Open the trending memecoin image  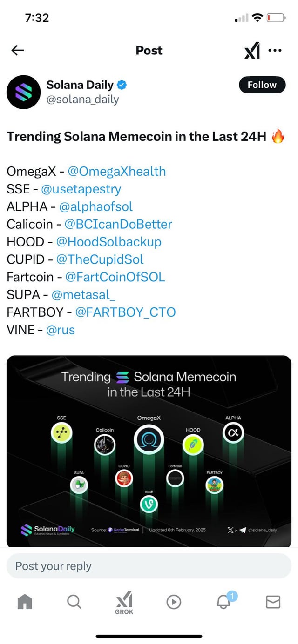pyautogui.click(x=149, y=451)
